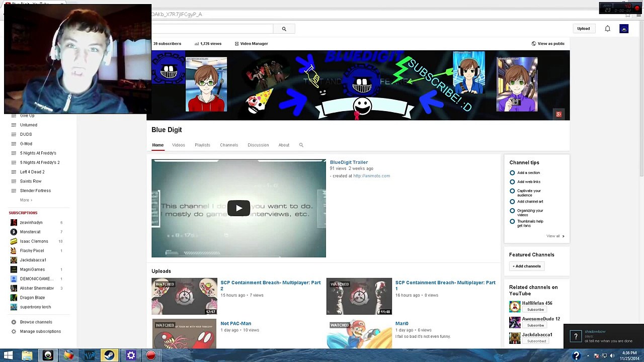Image resolution: width=644 pixels, height=362 pixels.
Task: Switch to the Videos tab
Action: (179, 145)
